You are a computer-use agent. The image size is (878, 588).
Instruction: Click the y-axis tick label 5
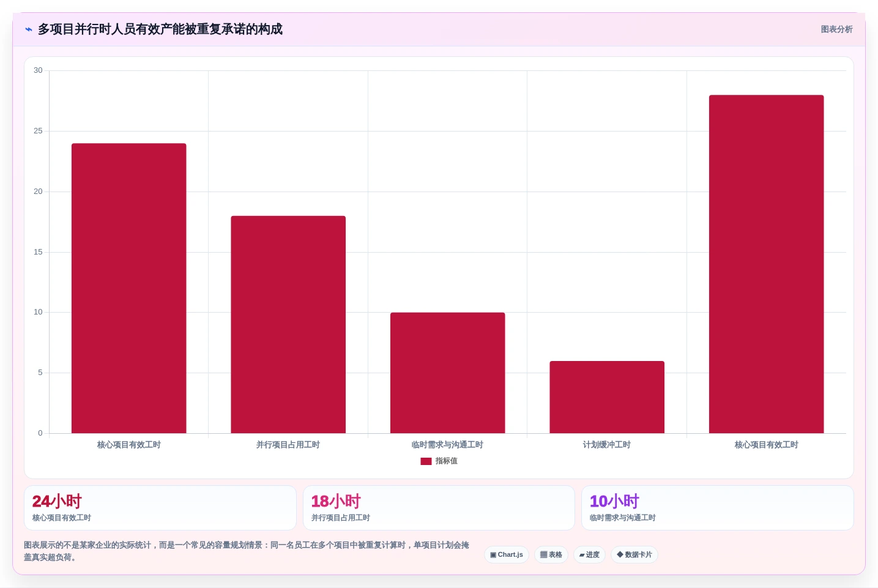pos(40,373)
